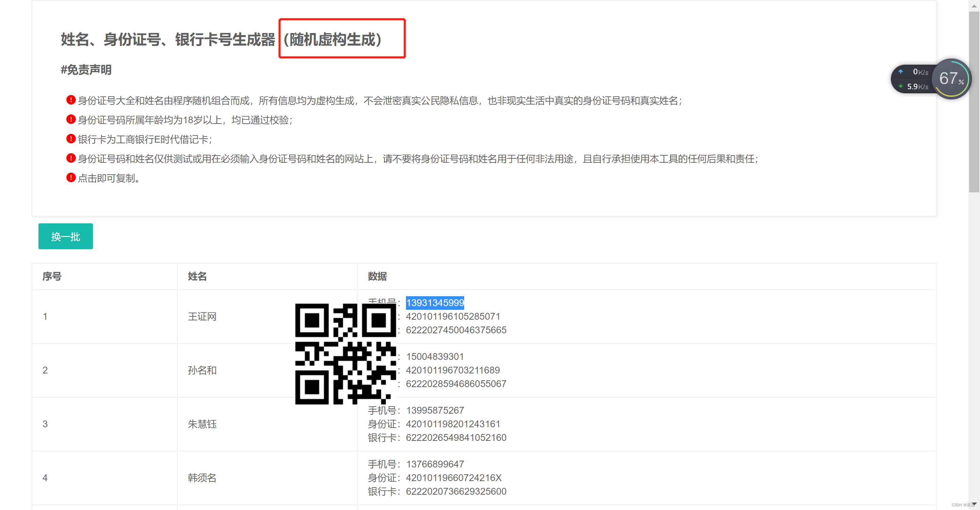Viewport: 980px width, 510px height.
Task: Click the red warning icon beside 18岁以上 line
Action: point(71,119)
